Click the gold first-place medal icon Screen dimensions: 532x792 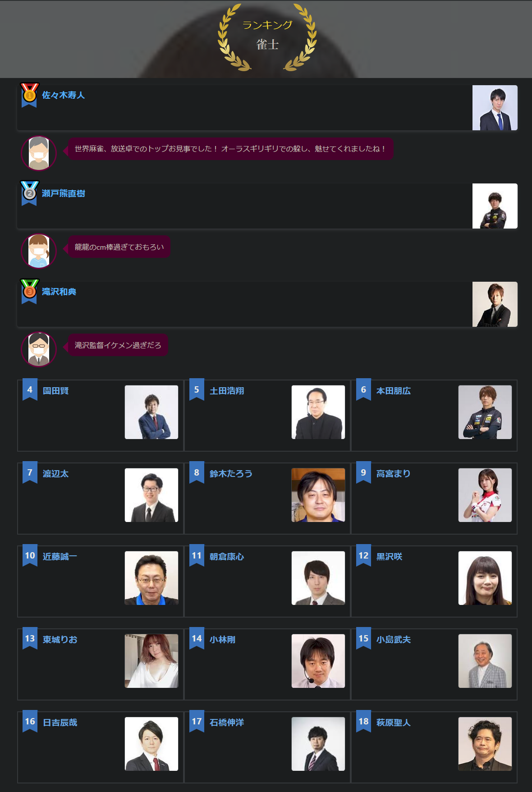(29, 95)
